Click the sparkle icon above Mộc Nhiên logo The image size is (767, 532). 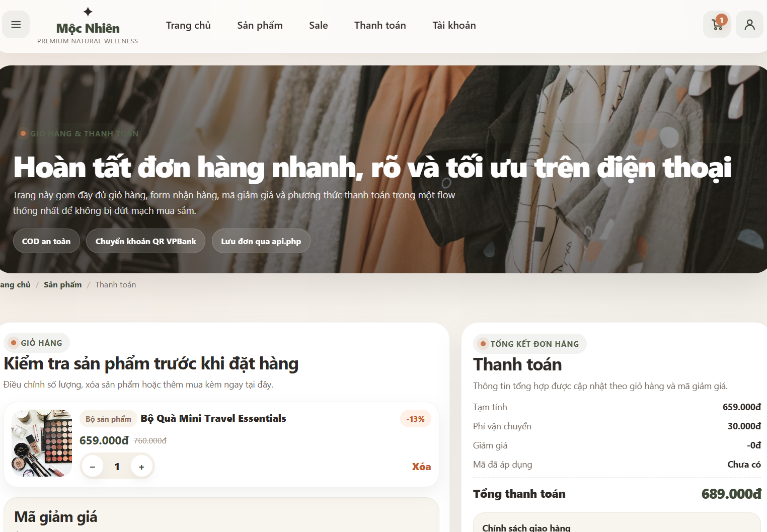pyautogui.click(x=88, y=10)
